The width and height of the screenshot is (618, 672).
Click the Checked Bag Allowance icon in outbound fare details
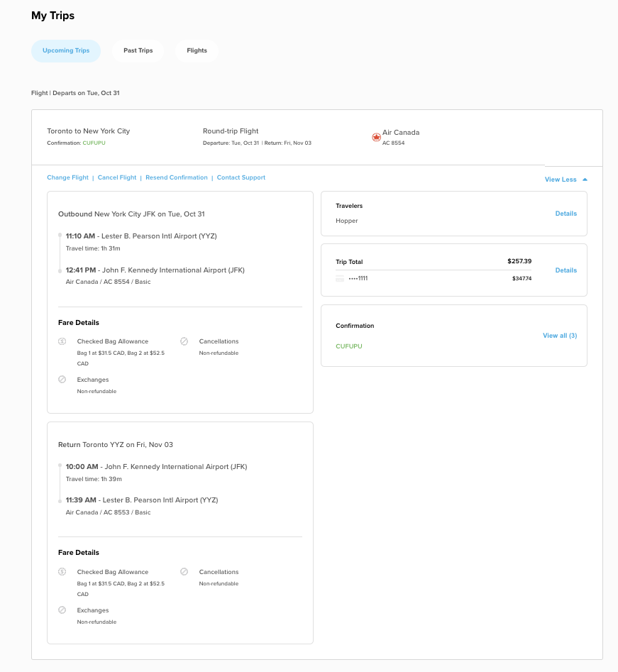[62, 341]
